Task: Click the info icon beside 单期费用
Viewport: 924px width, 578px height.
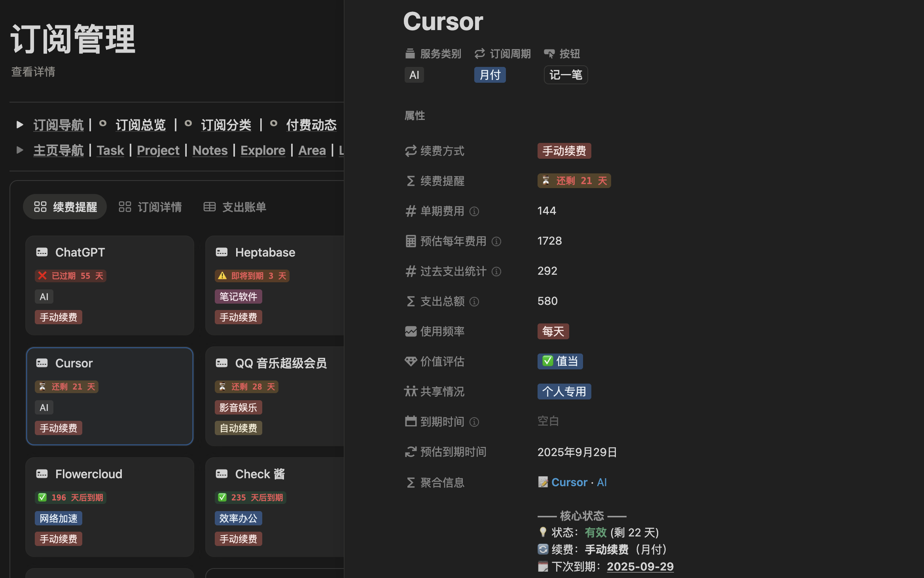Action: [474, 211]
